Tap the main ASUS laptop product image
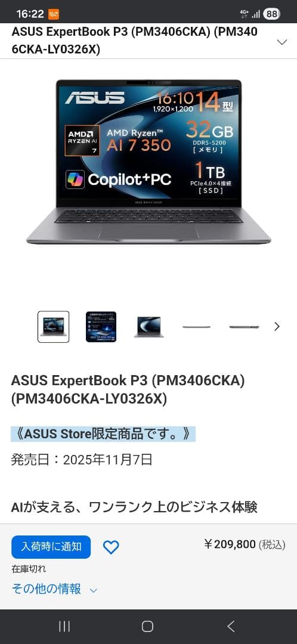The height and width of the screenshot is (644, 297). (x=148, y=162)
